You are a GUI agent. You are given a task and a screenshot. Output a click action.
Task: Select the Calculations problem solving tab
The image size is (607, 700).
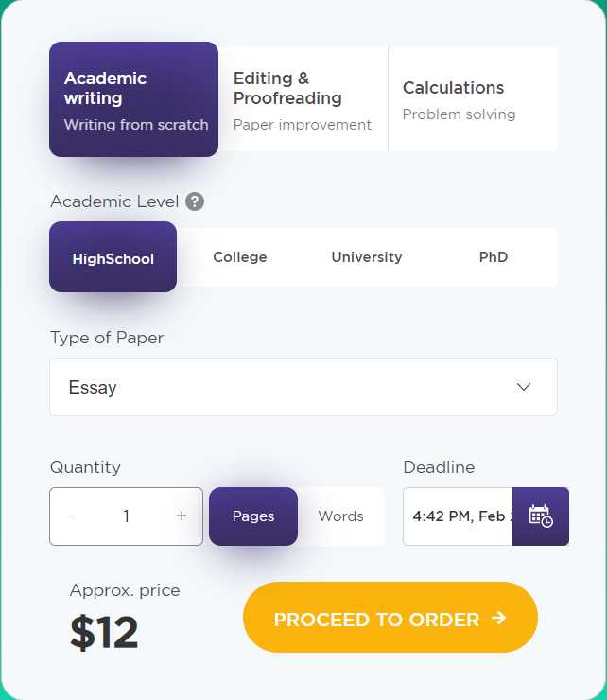click(x=473, y=99)
